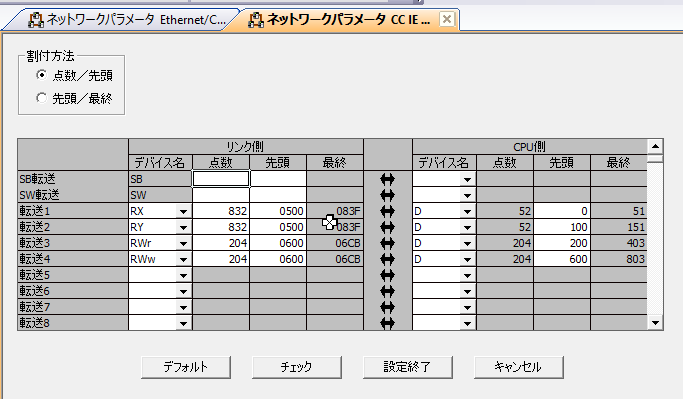Open link-side device dropdown for 転送7
This screenshot has height=399, width=683.
(x=183, y=307)
